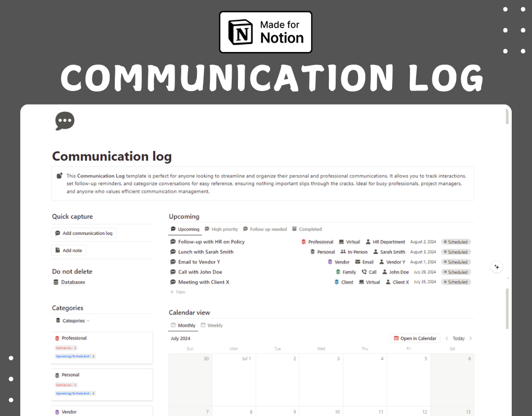This screenshot has height=416, width=532.
Task: Select the Weekly calendar tab
Action: tap(212, 326)
